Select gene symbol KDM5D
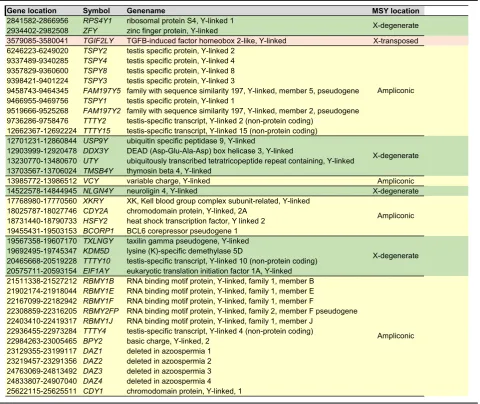Screen dimensions: 480x404 pos(96,251)
